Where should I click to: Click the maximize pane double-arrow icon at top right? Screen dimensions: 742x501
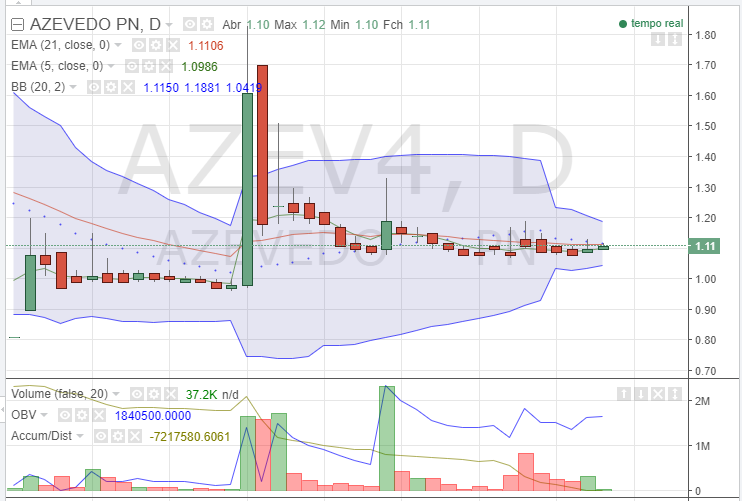pos(675,39)
